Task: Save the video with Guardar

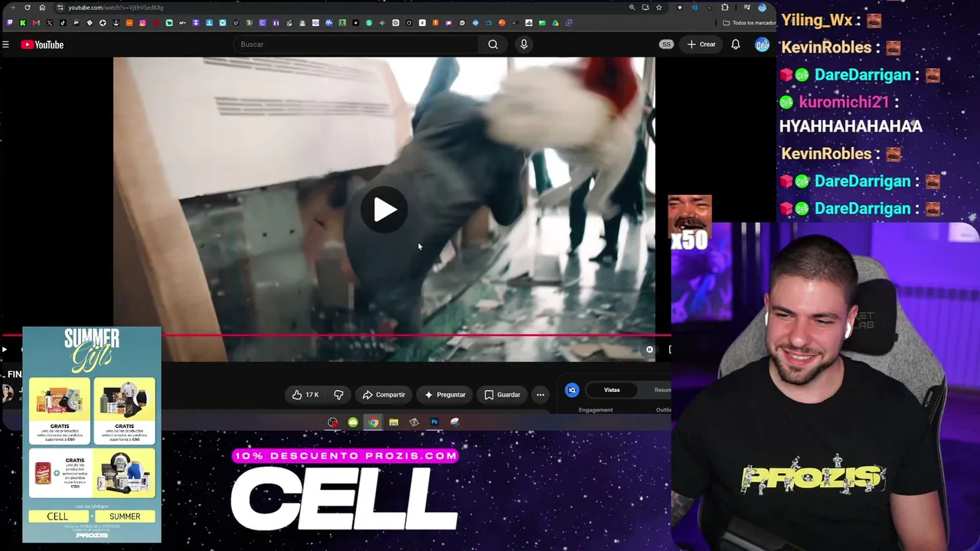Action: (502, 395)
